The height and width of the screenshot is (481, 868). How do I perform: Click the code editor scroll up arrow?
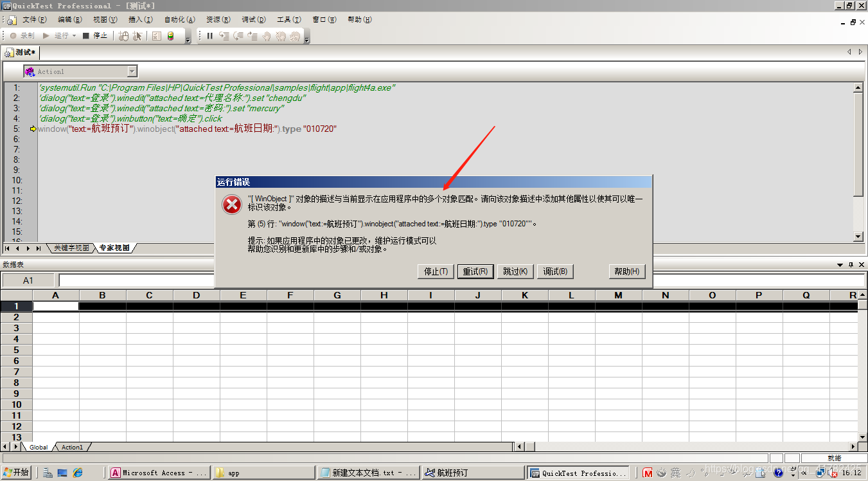858,88
